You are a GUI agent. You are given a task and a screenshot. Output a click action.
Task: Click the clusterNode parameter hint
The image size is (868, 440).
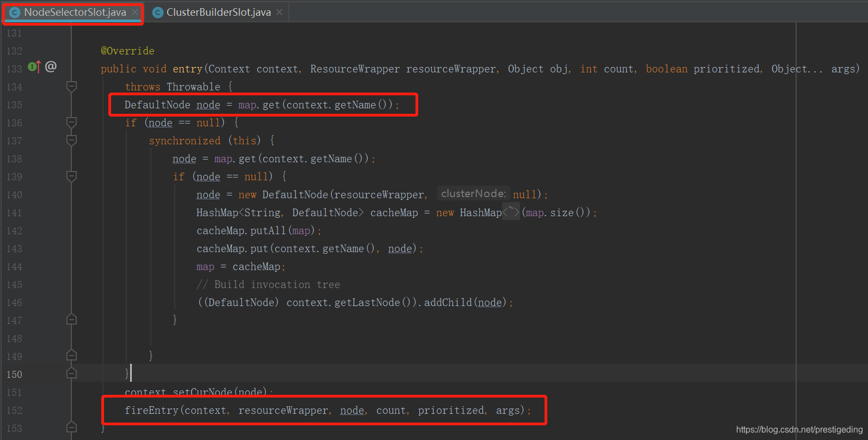pyautogui.click(x=473, y=193)
